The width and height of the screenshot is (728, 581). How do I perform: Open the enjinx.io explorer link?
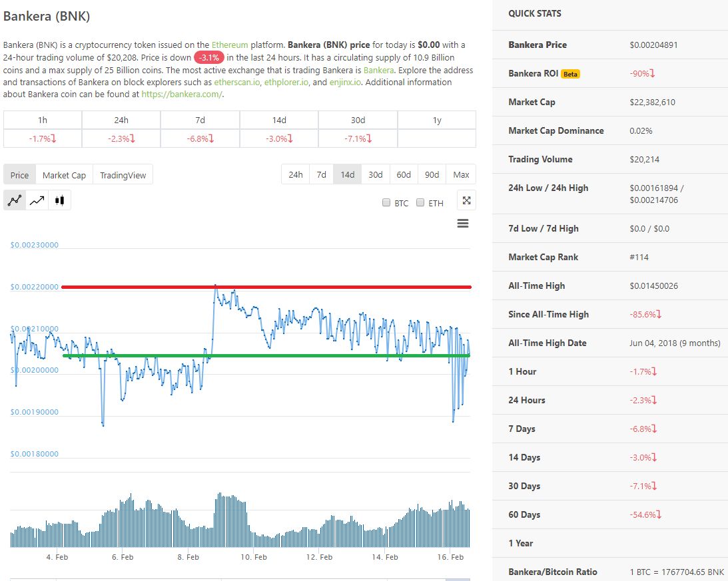pos(345,82)
